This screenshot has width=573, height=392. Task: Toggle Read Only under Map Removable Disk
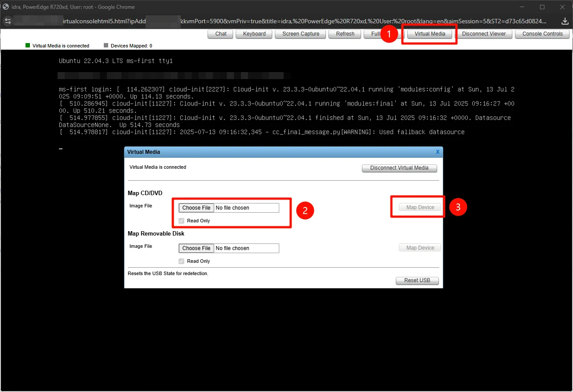pos(182,261)
